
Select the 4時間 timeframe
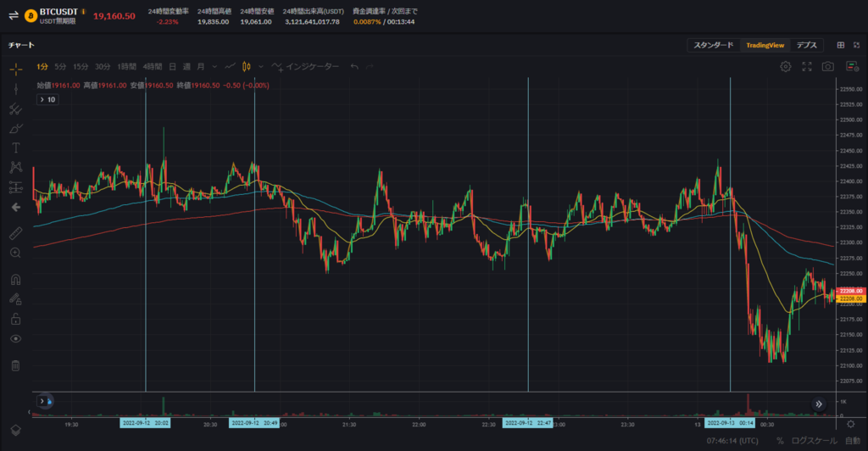[x=153, y=66]
